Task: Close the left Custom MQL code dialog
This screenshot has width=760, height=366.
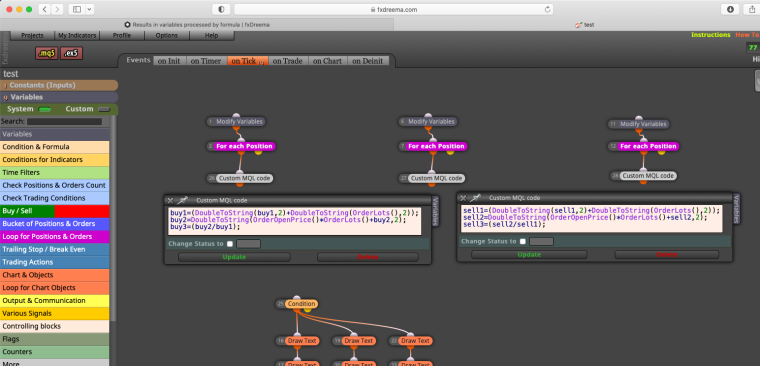Action: pyautogui.click(x=170, y=200)
